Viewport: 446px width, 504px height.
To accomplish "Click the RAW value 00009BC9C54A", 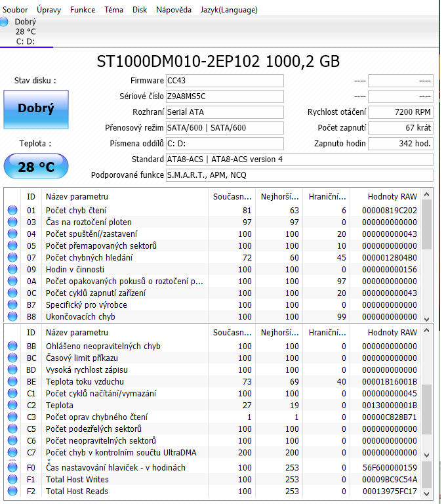I will point(390,480).
